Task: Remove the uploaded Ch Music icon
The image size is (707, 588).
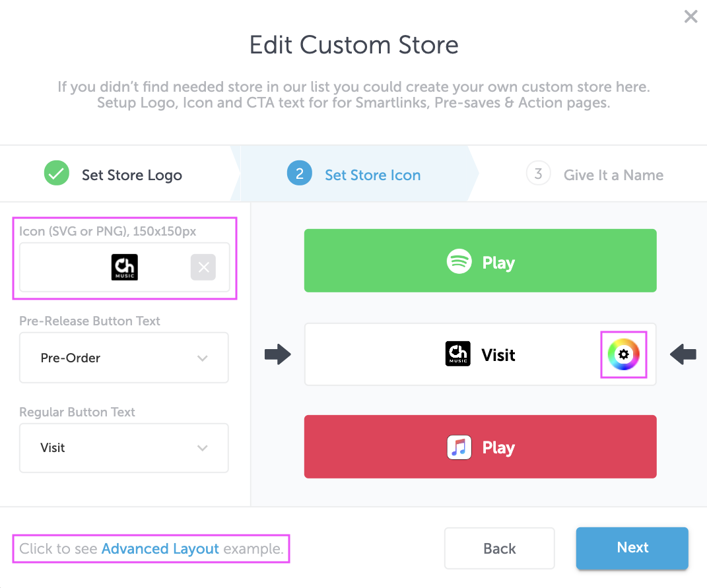Action: click(x=203, y=267)
